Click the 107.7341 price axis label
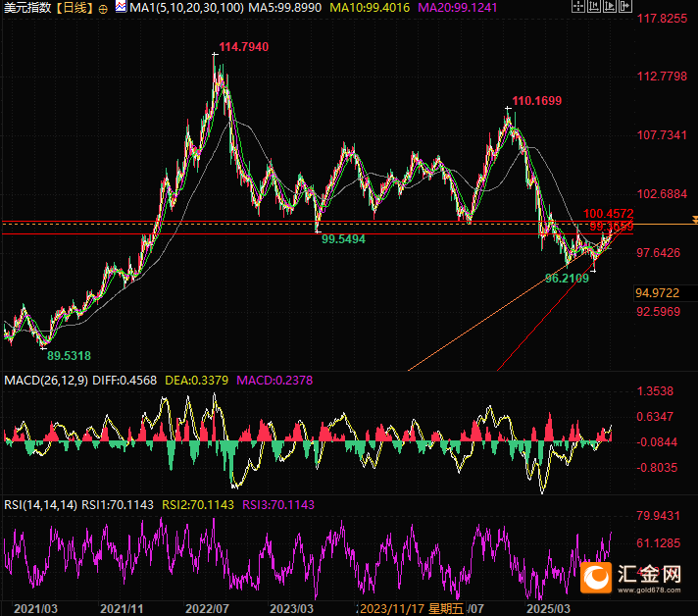Image resolution: width=698 pixels, height=616 pixels. coord(662,135)
